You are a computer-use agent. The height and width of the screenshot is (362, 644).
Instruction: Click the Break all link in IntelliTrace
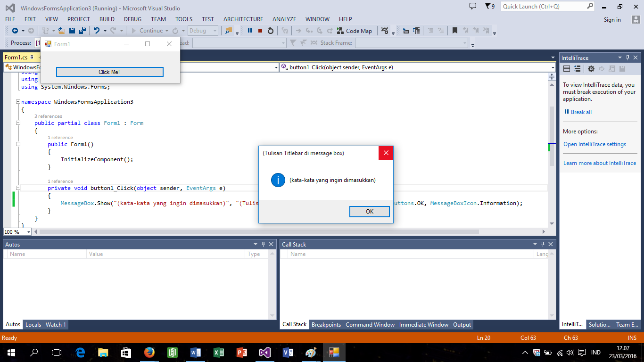[580, 112]
